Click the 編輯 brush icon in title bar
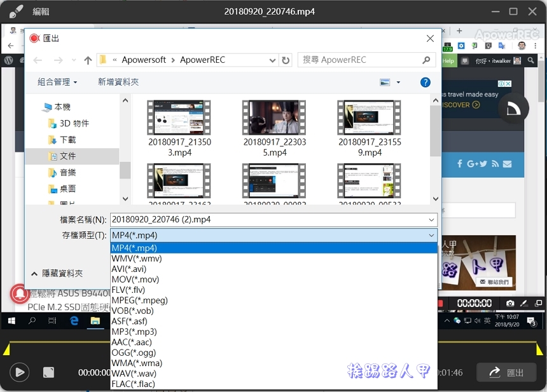This screenshot has width=547, height=392. [x=16, y=11]
